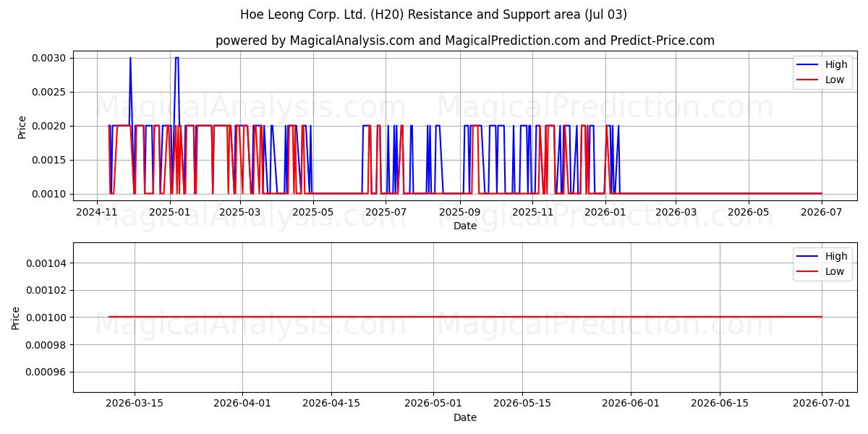Click the top chart date label 2025-11
Image resolution: width=868 pixels, height=434 pixels.
coord(532,212)
